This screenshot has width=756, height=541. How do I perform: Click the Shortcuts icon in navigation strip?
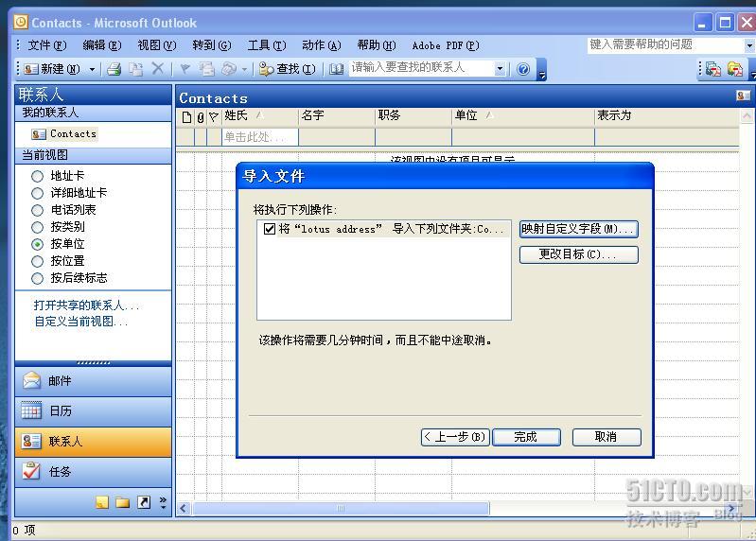(x=144, y=502)
